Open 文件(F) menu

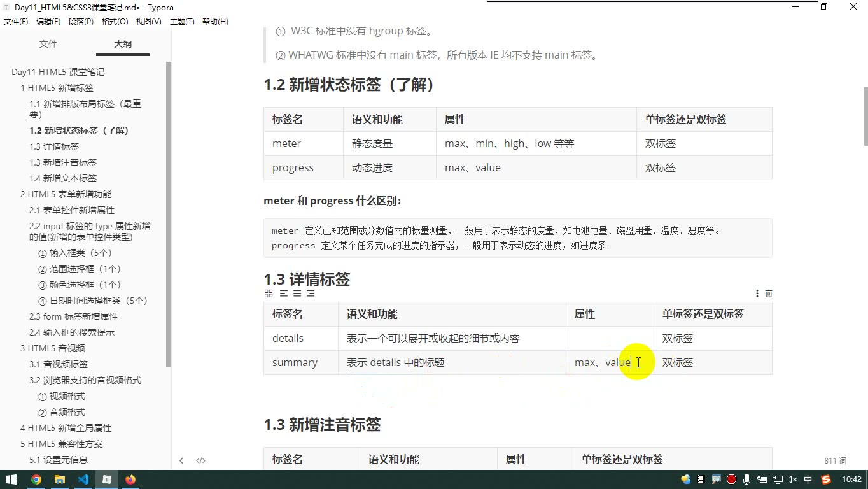[x=16, y=22]
